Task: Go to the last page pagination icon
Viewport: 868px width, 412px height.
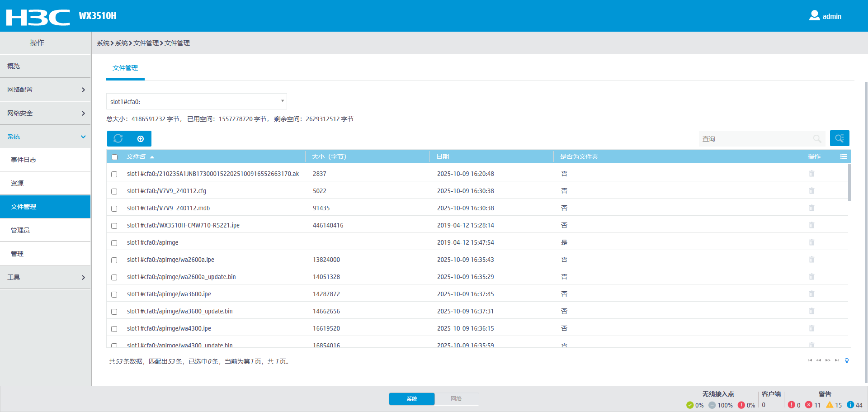Action: pyautogui.click(x=837, y=360)
